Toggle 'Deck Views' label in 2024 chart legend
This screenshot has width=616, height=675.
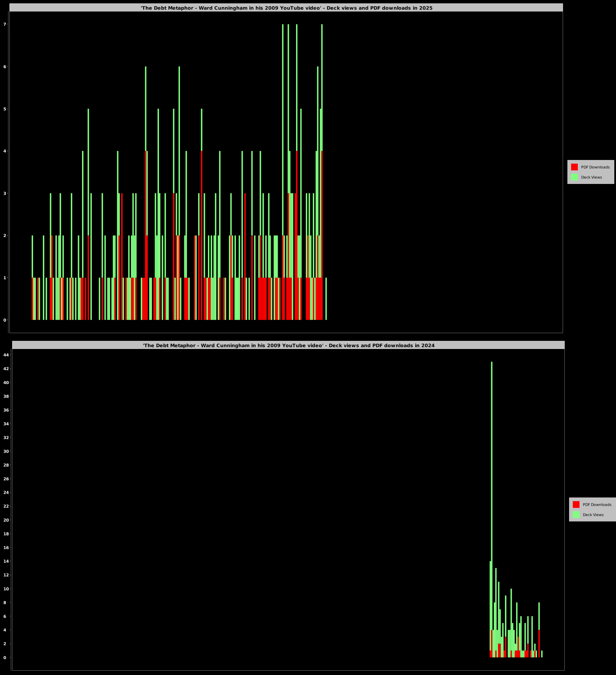click(x=593, y=515)
